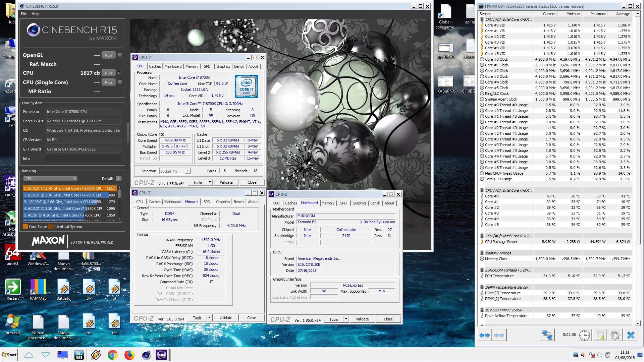Click HWiNFO sensor list scrollbar down arrow
This screenshot has width=644, height=362.
[x=638, y=323]
